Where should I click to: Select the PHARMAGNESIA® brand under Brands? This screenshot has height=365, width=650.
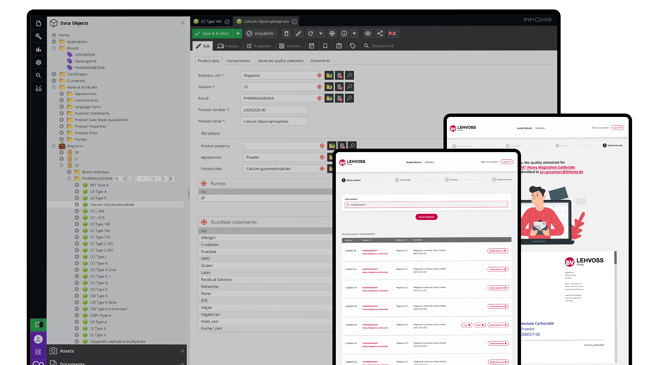pyautogui.click(x=90, y=68)
